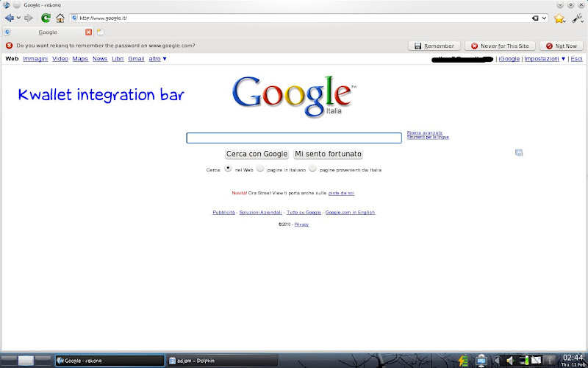Go back with the blue arrow
The width and height of the screenshot is (588, 368).
click(x=10, y=18)
